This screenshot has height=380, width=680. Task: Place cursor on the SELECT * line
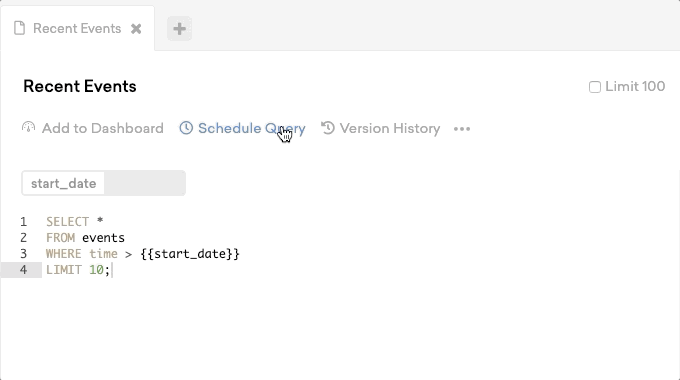tap(75, 222)
